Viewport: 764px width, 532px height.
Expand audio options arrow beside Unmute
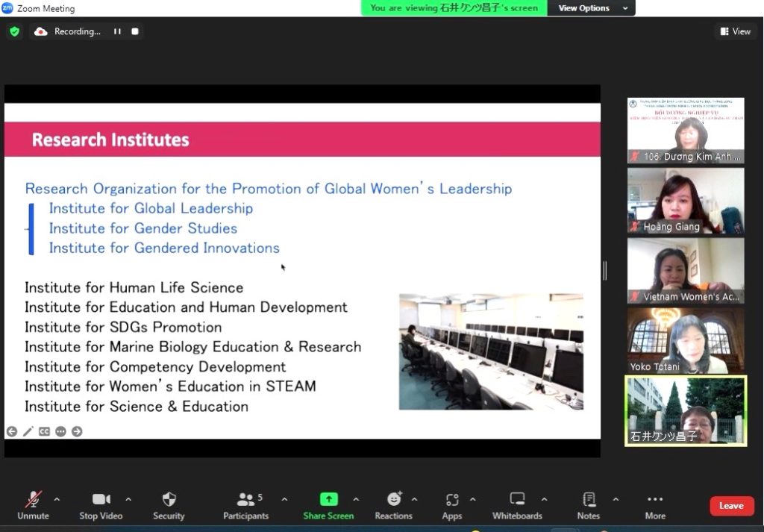tap(57, 499)
